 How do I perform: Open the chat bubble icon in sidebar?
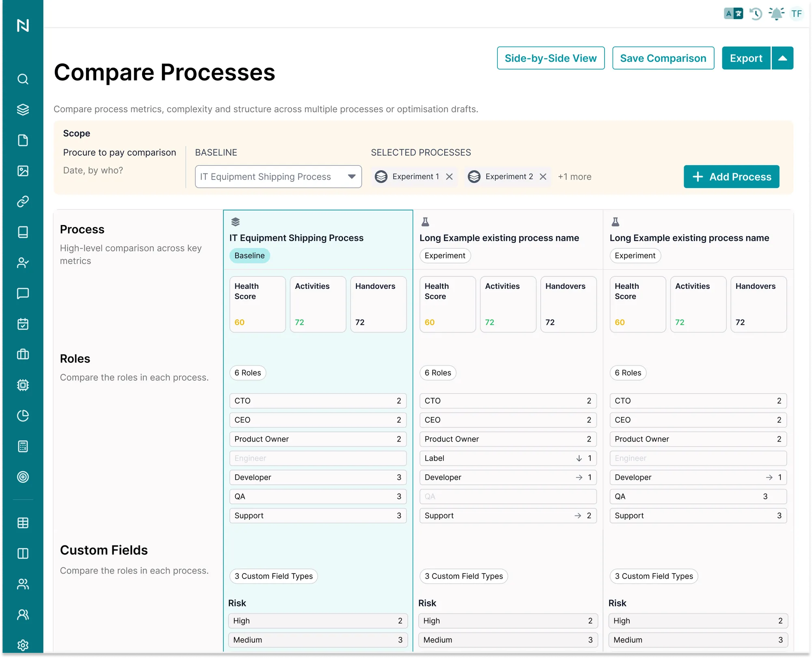click(x=23, y=293)
